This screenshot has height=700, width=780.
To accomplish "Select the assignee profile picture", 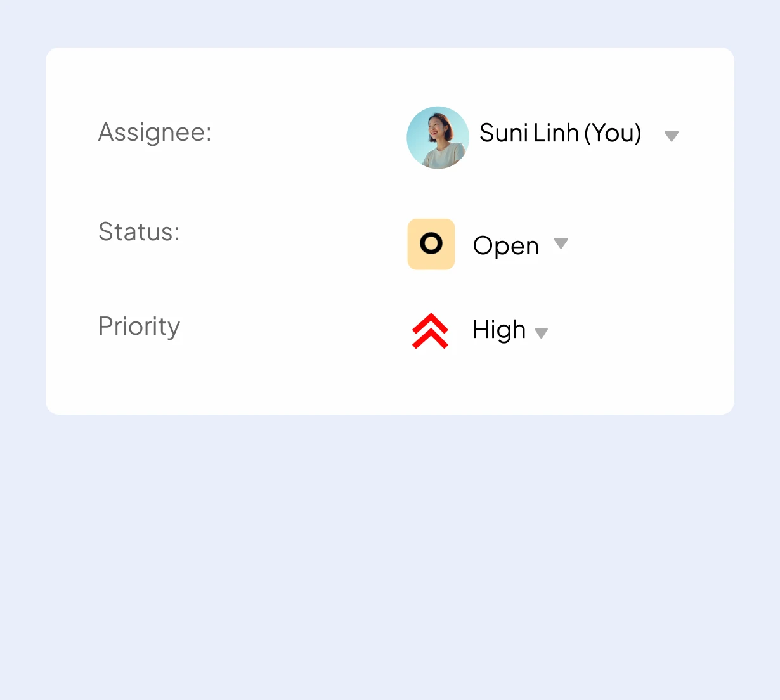I will coord(438,138).
